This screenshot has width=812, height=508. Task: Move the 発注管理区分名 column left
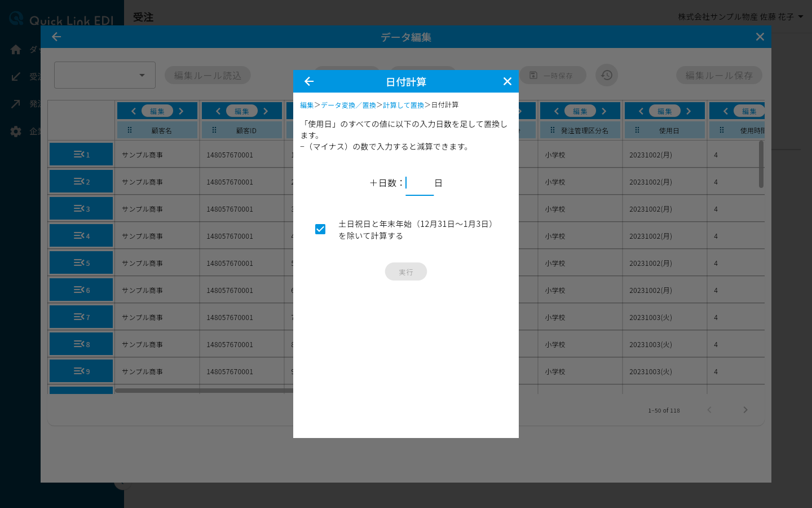tap(557, 111)
